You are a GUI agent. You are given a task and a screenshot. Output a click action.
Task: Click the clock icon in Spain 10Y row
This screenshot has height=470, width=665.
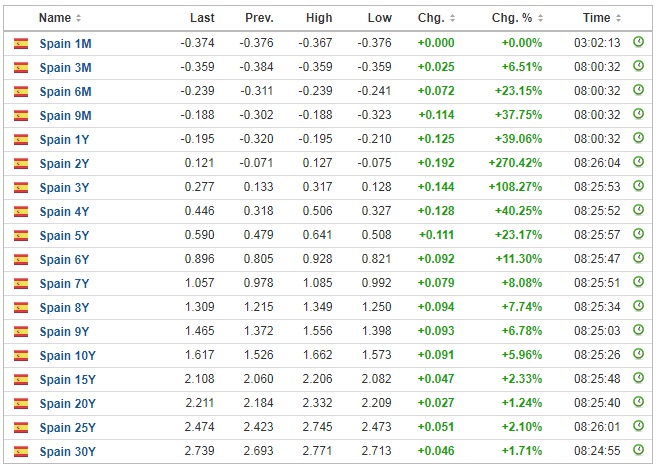(x=638, y=354)
